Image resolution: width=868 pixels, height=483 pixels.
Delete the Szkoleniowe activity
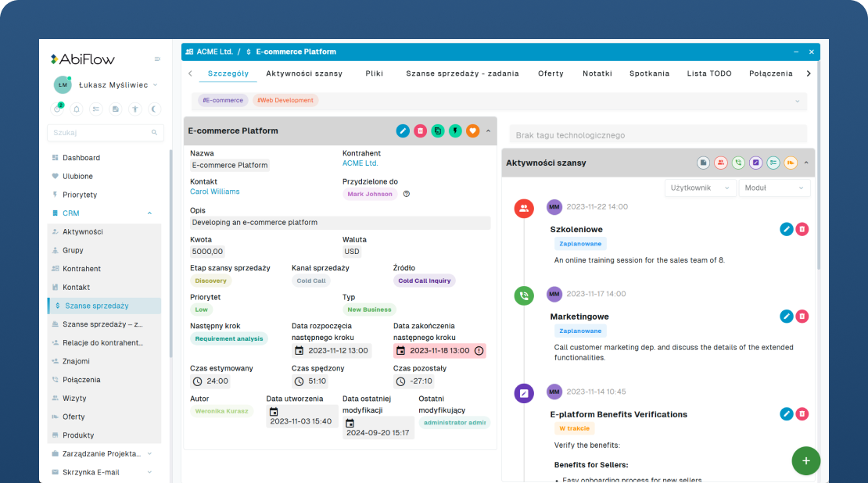[802, 229]
